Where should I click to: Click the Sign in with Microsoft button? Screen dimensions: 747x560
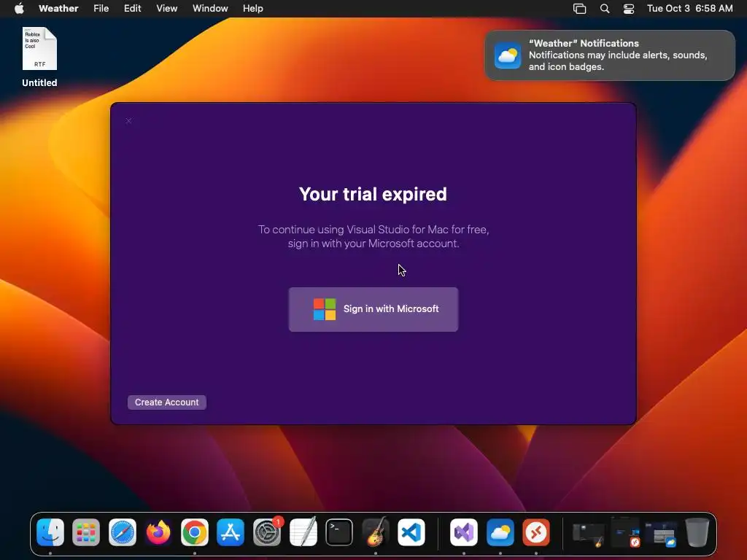(x=373, y=309)
